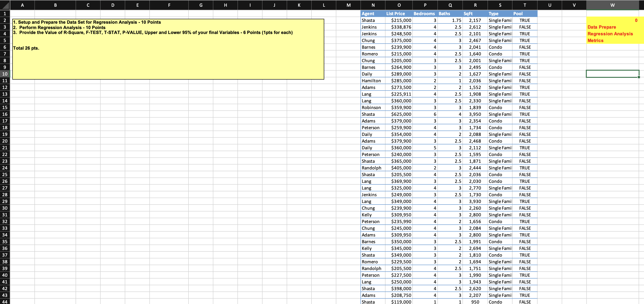The image size is (644, 304).
Task: Select row 44 header
Action: point(5,302)
